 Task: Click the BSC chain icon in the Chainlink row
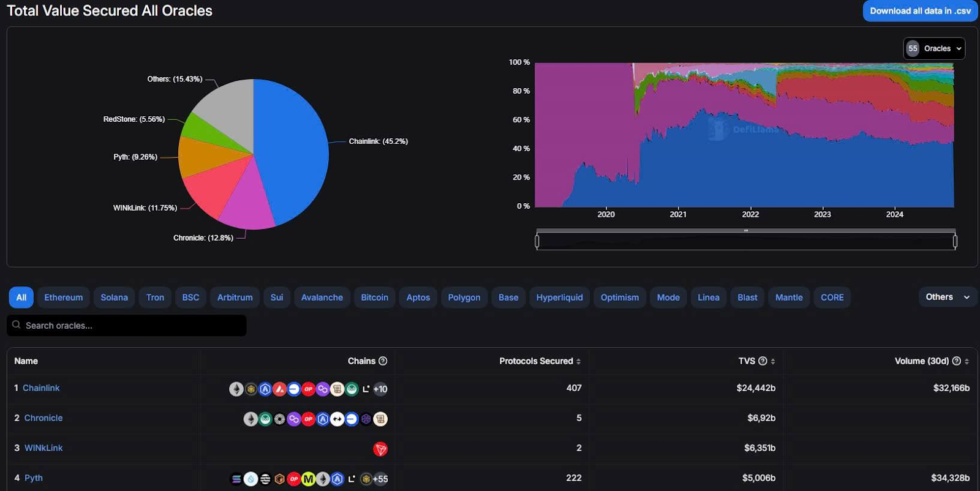coord(251,389)
